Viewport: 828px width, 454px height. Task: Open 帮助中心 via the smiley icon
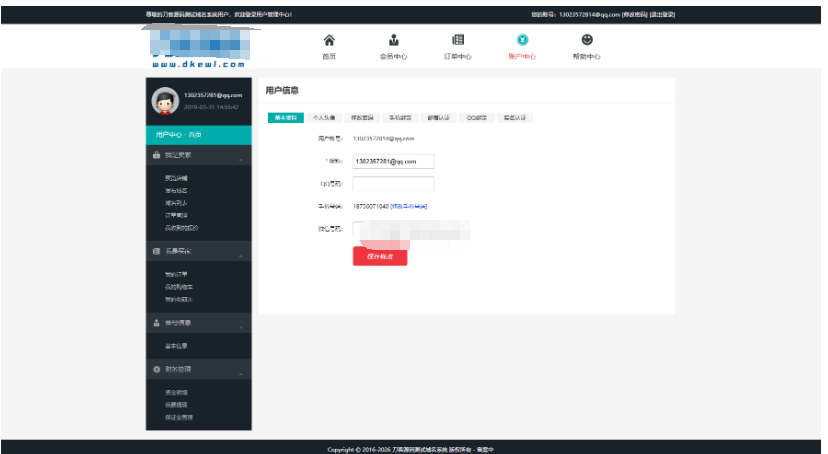587,40
